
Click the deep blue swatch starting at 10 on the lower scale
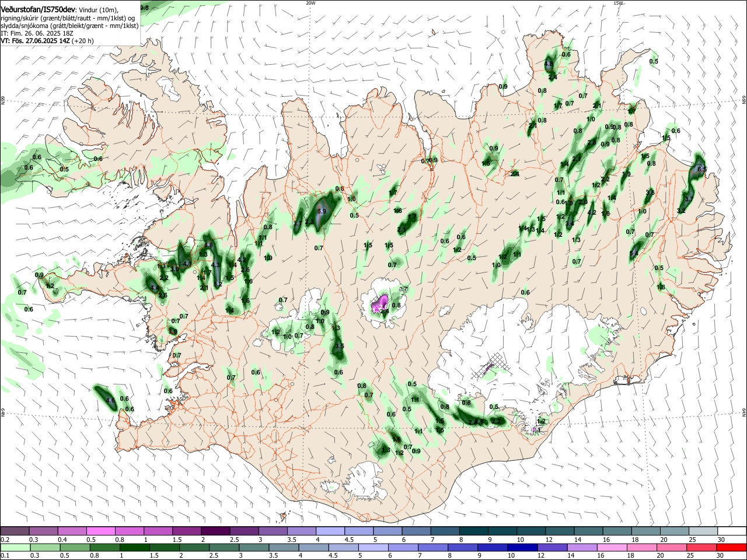(x=522, y=547)
